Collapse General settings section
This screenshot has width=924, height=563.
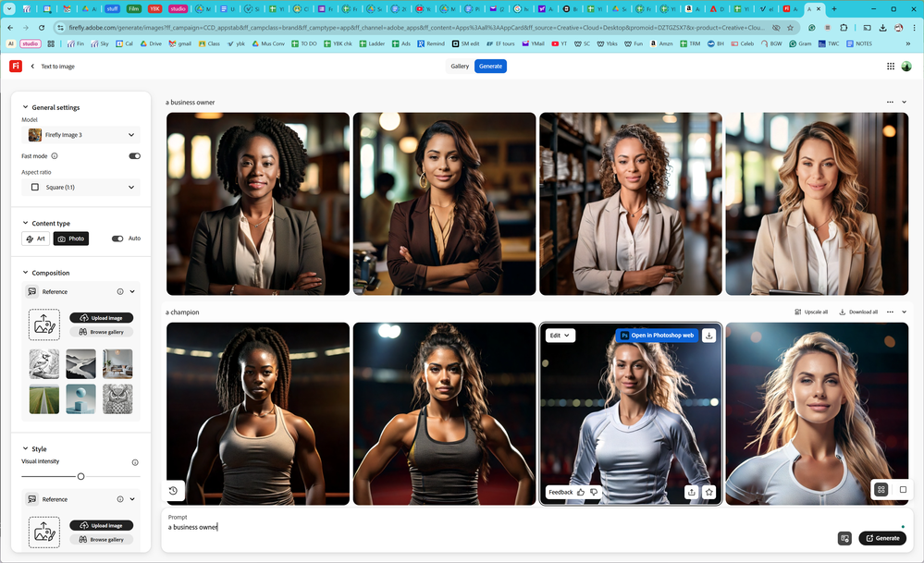pyautogui.click(x=25, y=107)
